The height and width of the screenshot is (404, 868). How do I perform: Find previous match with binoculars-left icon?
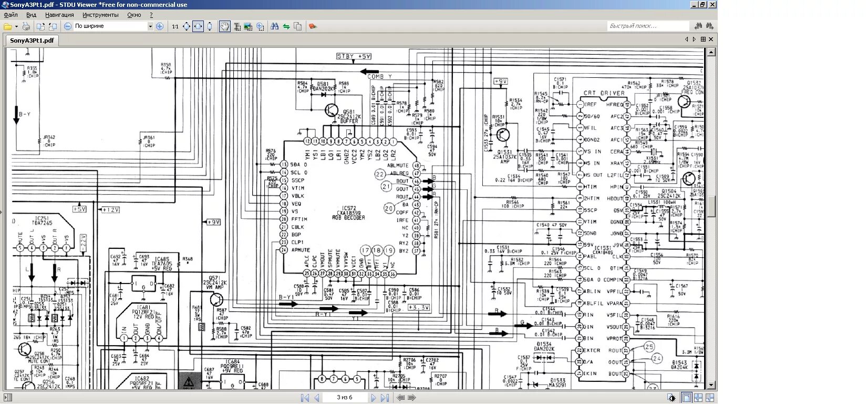click(x=698, y=26)
